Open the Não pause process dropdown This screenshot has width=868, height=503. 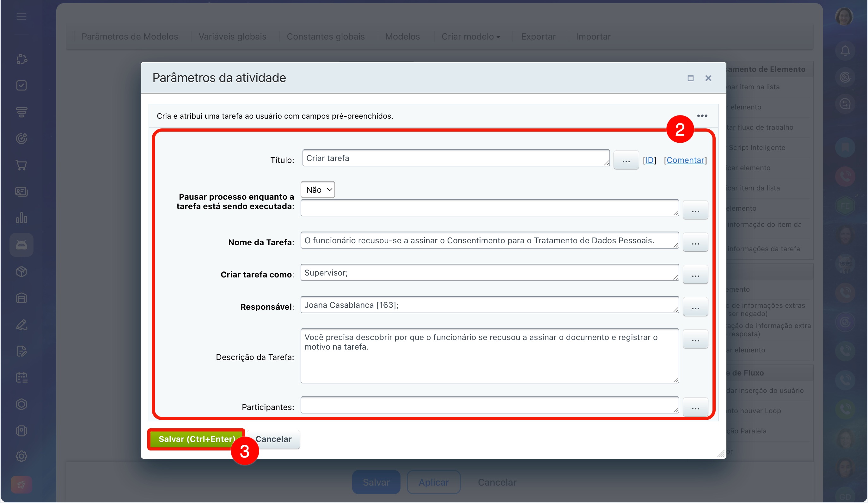tap(318, 189)
